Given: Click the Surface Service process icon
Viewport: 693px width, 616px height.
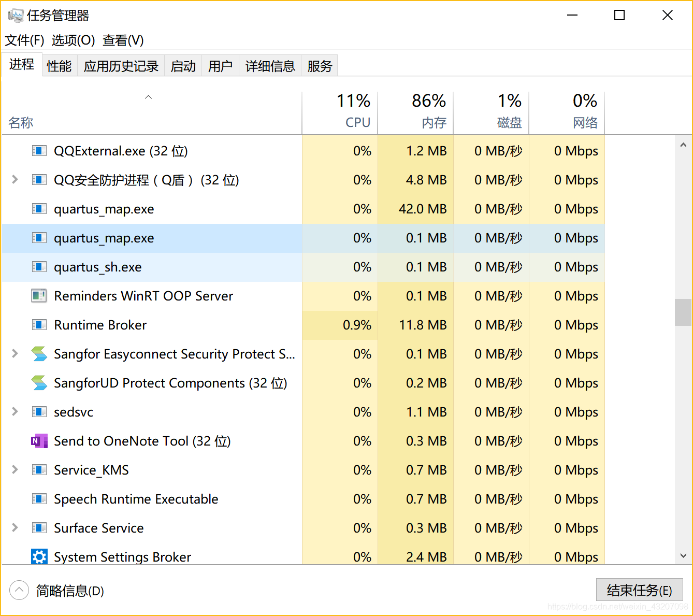Looking at the screenshot, I should click(x=39, y=528).
